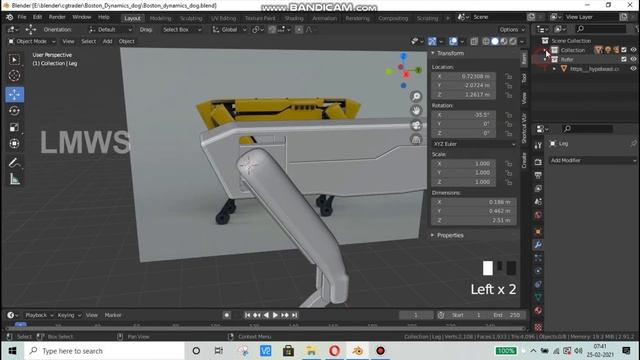Open the Add Modifier dropdown
The width and height of the screenshot is (640, 360).
click(x=593, y=160)
